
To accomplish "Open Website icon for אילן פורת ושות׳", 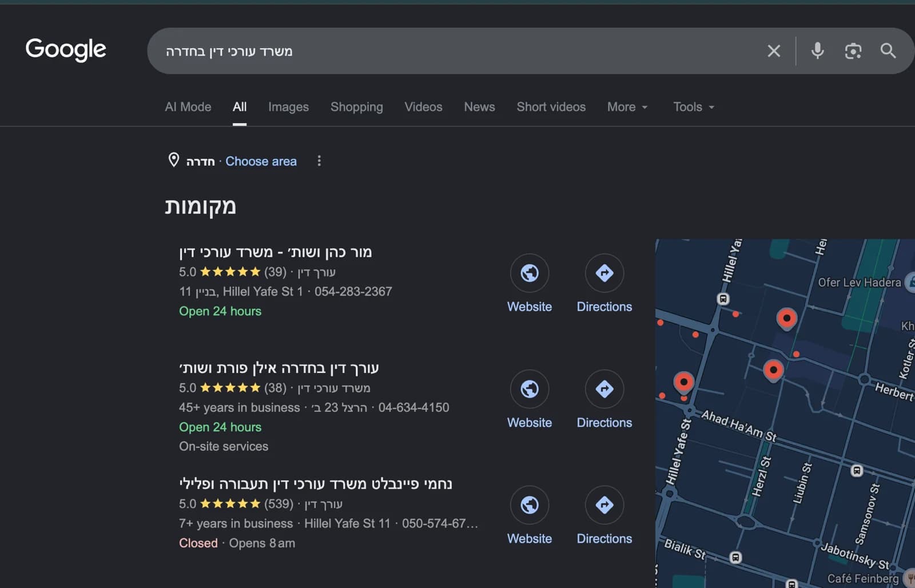I will point(530,389).
